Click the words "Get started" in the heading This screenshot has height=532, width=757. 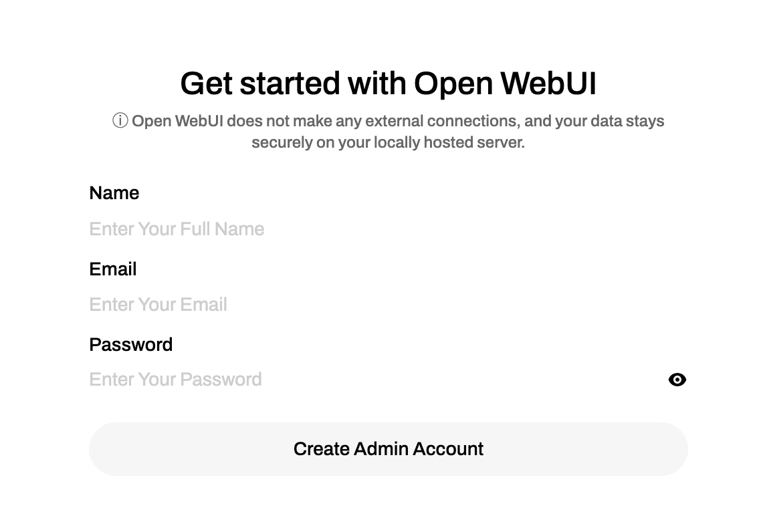point(260,84)
